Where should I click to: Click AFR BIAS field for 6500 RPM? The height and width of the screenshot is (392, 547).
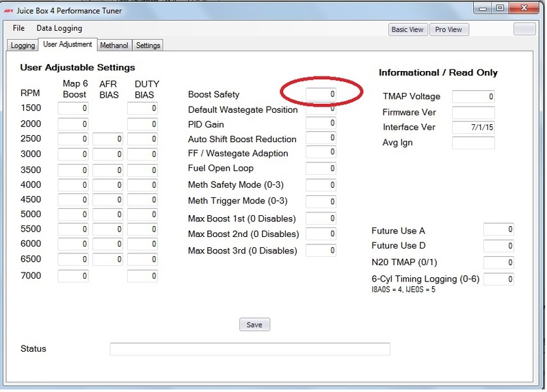[x=108, y=260]
